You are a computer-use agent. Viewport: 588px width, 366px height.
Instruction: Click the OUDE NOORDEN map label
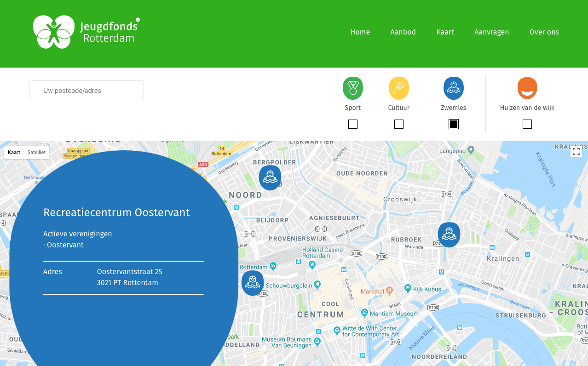[362, 173]
